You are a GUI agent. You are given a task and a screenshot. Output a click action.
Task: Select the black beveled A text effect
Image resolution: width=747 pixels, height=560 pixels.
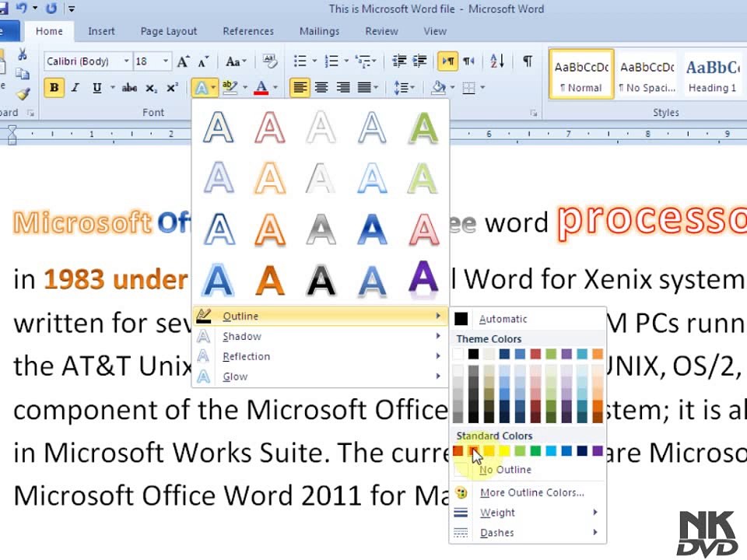[x=321, y=281]
